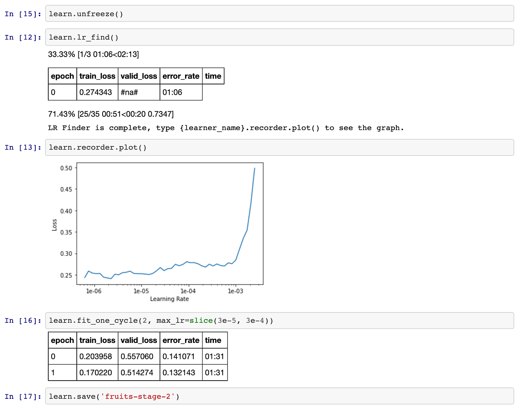Click the epoch header in the first table
The width and height of the screenshot is (532, 411).
tap(62, 76)
